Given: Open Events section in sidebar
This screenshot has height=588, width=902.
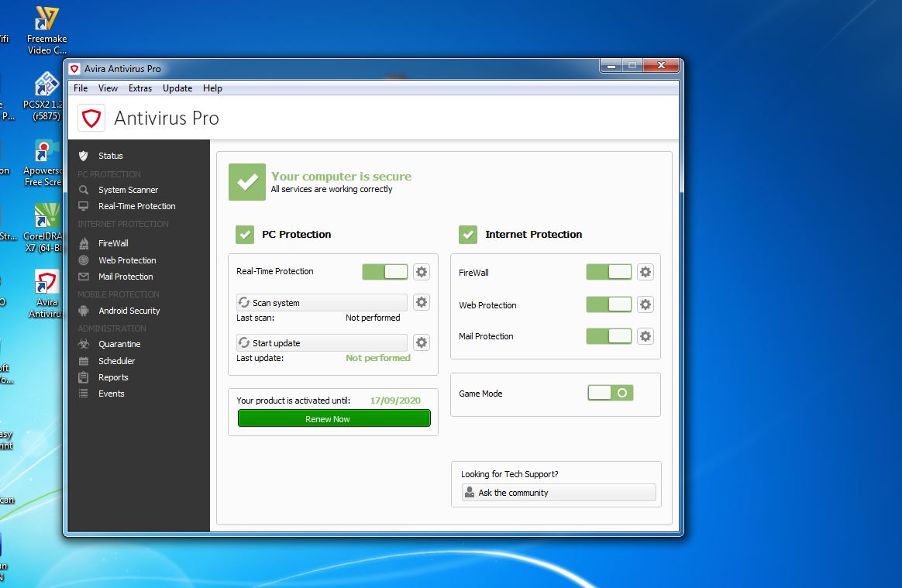Looking at the screenshot, I should tap(111, 394).
